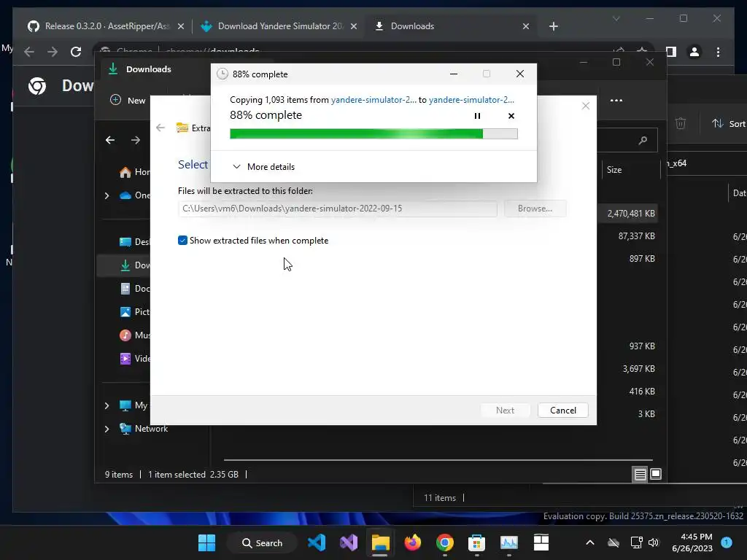Go forward in File Explorer navigation
The height and width of the screenshot is (560, 747).
point(136,140)
